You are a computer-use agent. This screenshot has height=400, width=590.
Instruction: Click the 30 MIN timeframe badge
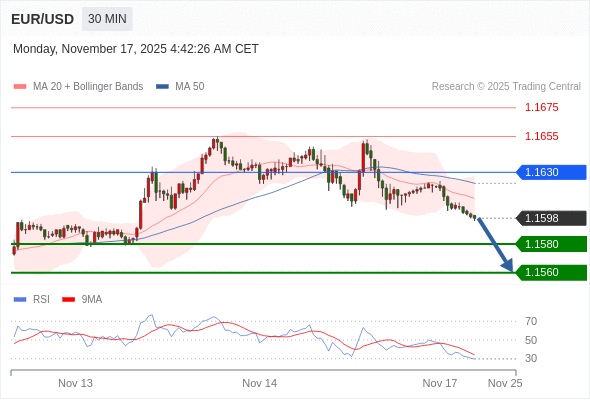pyautogui.click(x=107, y=19)
